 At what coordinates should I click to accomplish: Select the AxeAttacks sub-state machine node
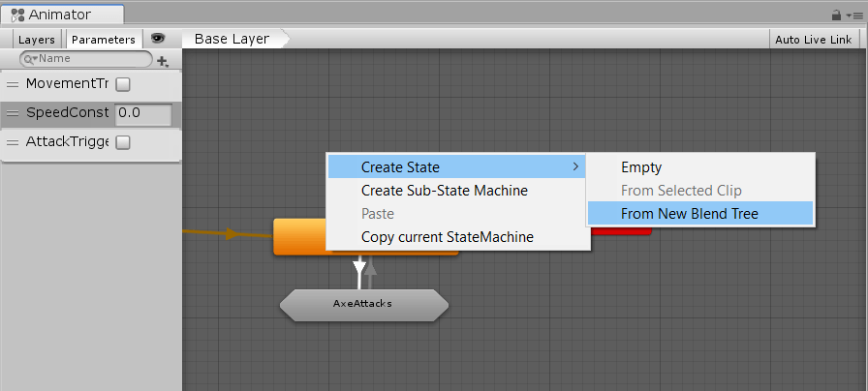[363, 303]
